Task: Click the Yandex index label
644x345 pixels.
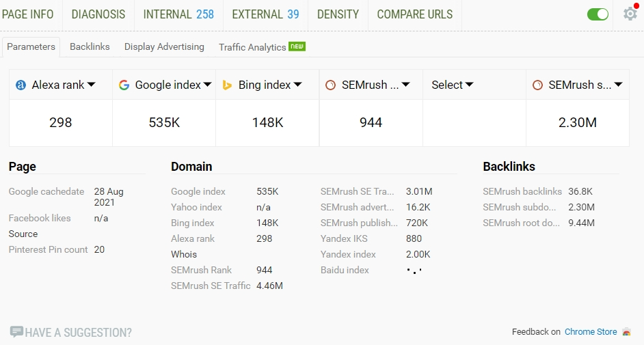Action: [x=348, y=254]
